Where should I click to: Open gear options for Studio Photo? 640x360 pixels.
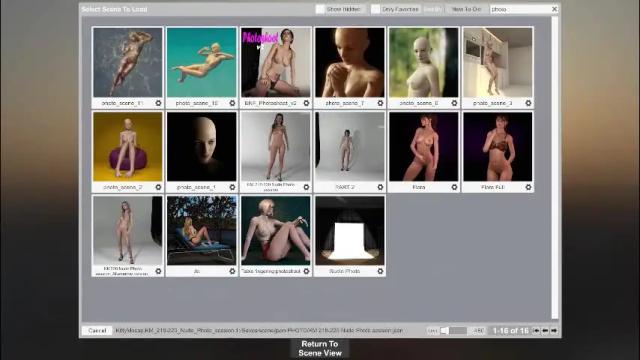(x=380, y=271)
